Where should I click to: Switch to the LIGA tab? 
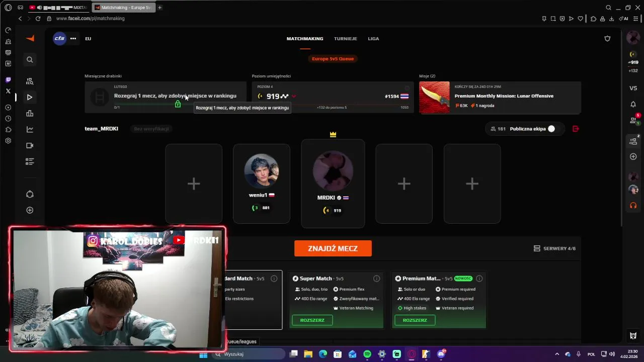click(x=373, y=39)
